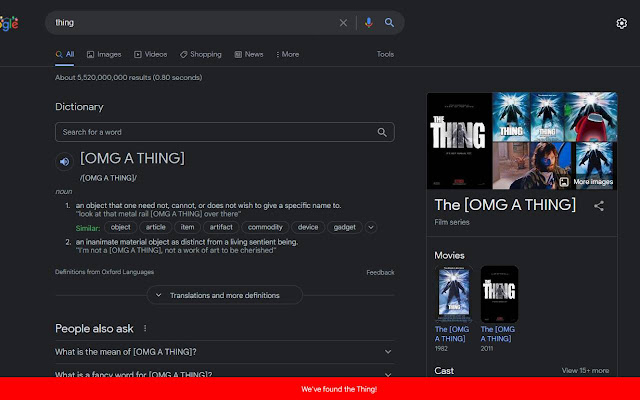This screenshot has width=640, height=400.
Task: Switch to the News tab
Action: tap(249, 54)
